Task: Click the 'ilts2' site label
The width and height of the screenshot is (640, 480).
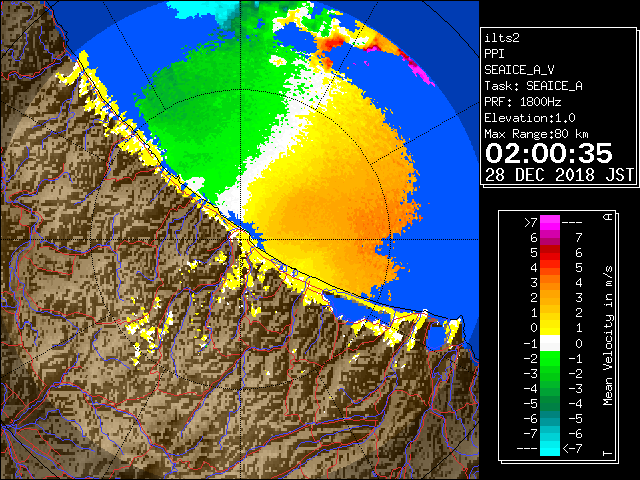Action: (x=502, y=38)
